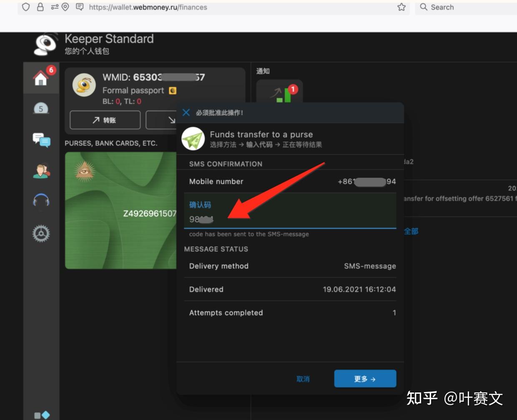Screen dimensions: 517x420
Task: Open the headphones support icon
Action: coord(41,201)
